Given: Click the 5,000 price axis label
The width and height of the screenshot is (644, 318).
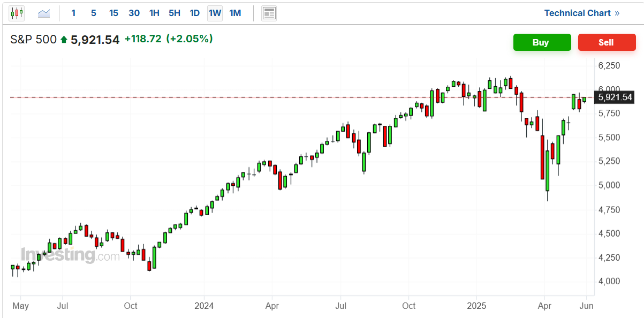Looking at the screenshot, I should pos(609,185).
